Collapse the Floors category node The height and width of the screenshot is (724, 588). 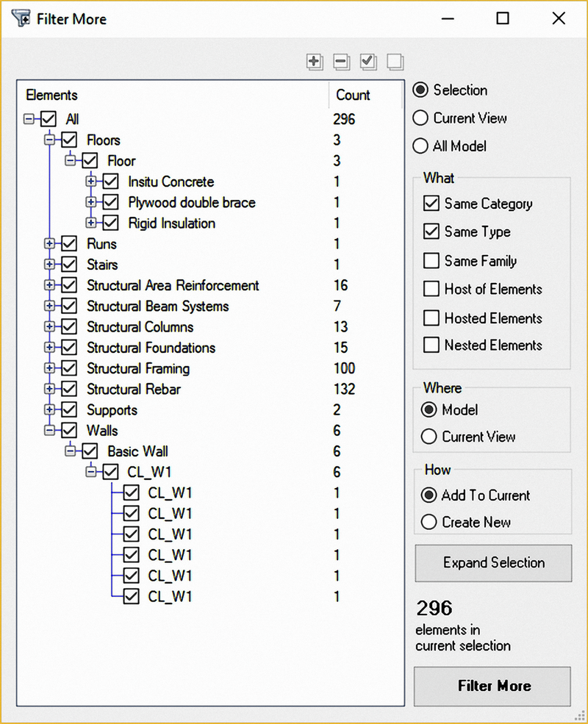[49, 140]
